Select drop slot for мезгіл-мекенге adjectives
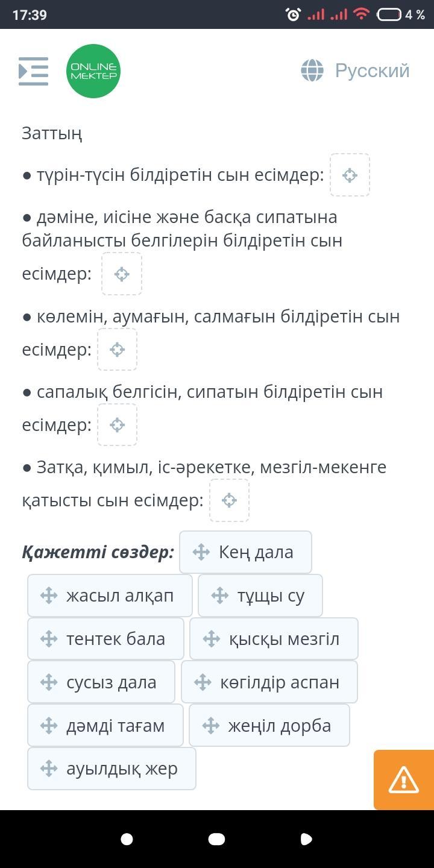 pyautogui.click(x=229, y=500)
